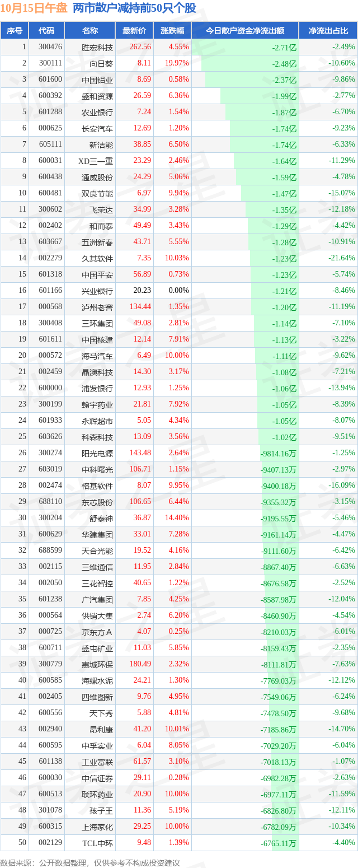Click 昂利康 change value 10.01%
The height and width of the screenshot is (868, 358).
point(177,729)
